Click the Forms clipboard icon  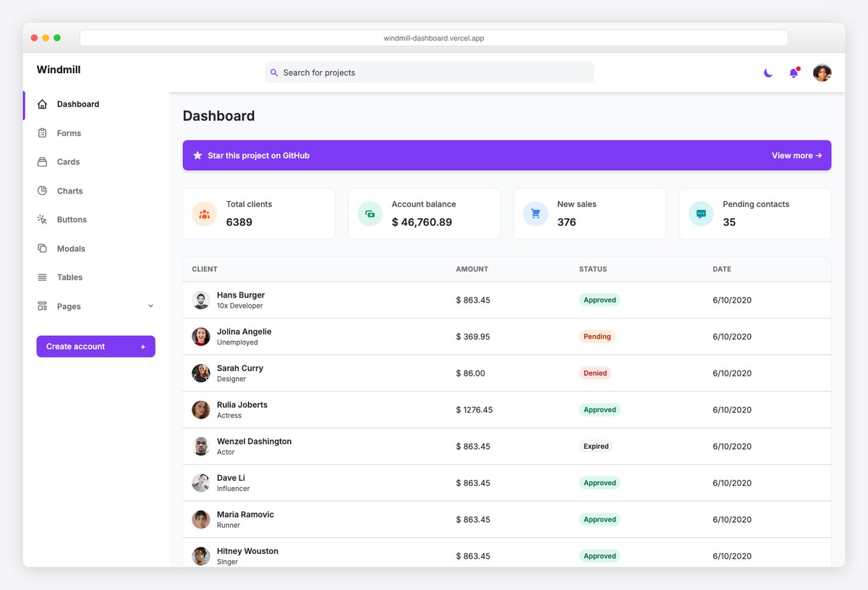(42, 133)
